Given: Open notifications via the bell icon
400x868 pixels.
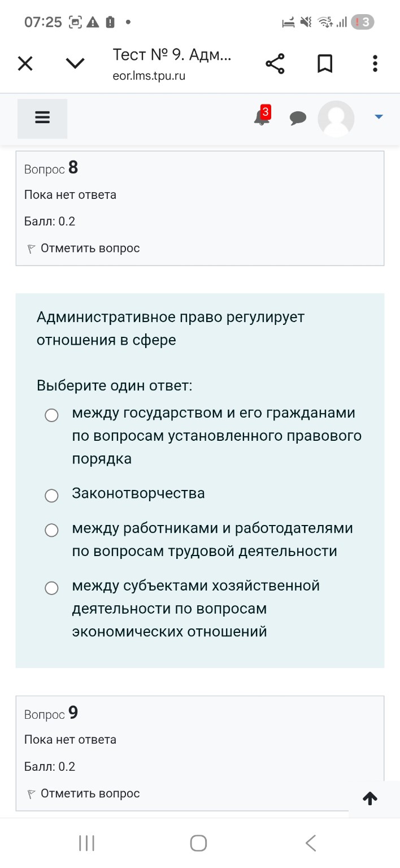Looking at the screenshot, I should [261, 119].
